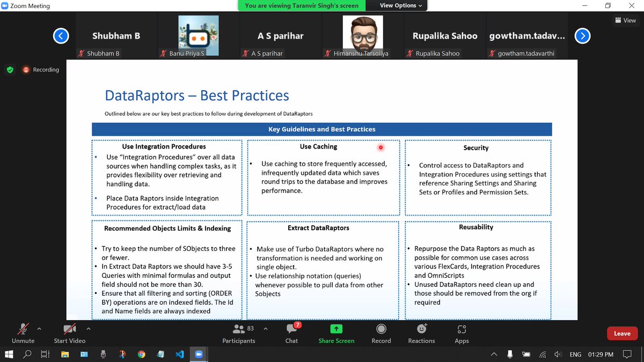Select Rupalika Sahoo's video tile
This screenshot has height=362, width=644.
pos(445,36)
